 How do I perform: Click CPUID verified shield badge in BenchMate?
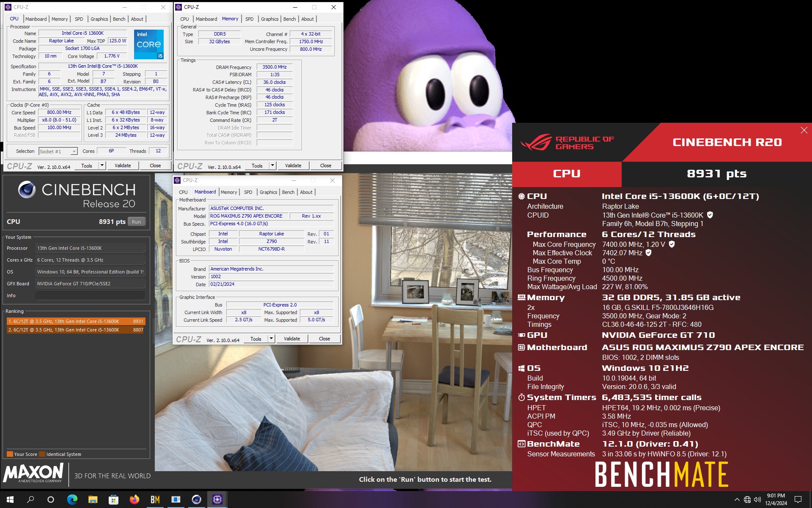click(x=710, y=215)
